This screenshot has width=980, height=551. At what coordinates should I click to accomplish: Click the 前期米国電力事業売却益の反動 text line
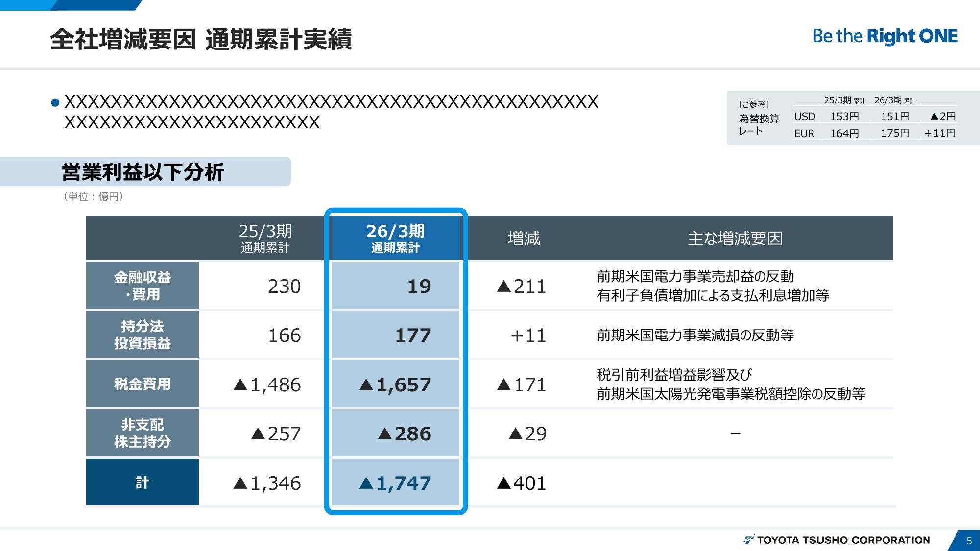pyautogui.click(x=695, y=277)
